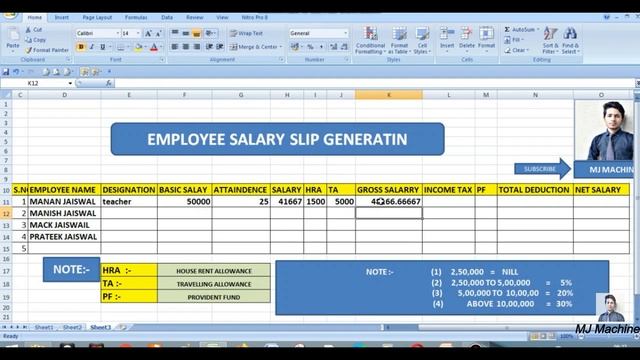Cut the selected cell content

tap(34, 30)
